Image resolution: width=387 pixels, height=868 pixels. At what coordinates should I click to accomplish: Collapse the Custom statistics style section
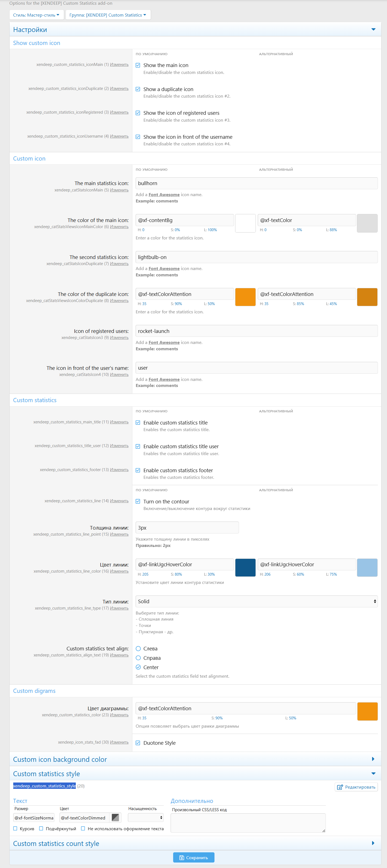(x=373, y=773)
